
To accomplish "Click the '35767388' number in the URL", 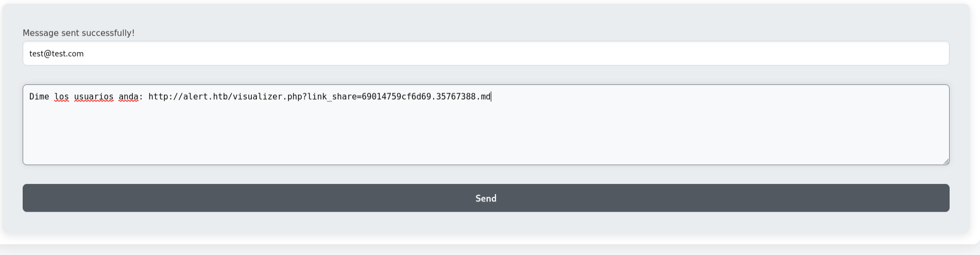I will pos(456,97).
